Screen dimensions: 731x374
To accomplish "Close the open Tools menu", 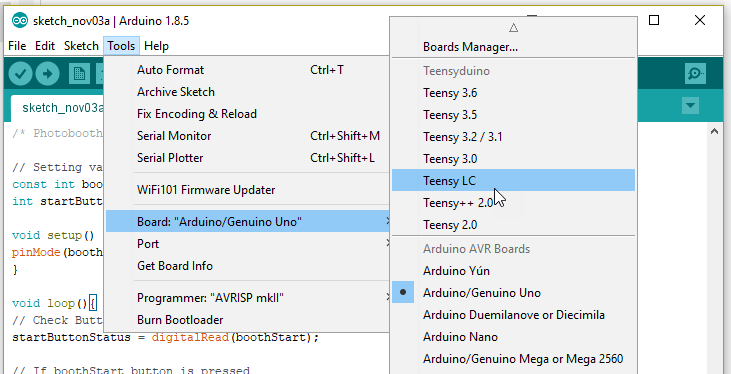I will pos(121,46).
